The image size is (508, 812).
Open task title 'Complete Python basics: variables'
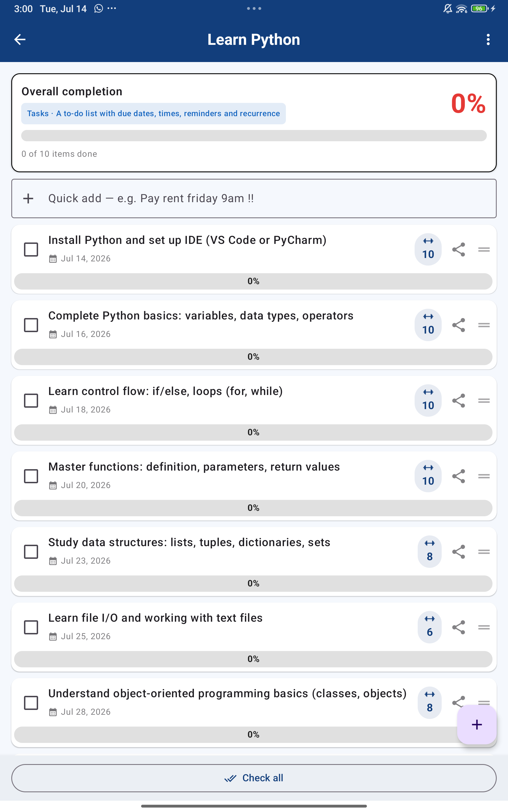pos(201,316)
